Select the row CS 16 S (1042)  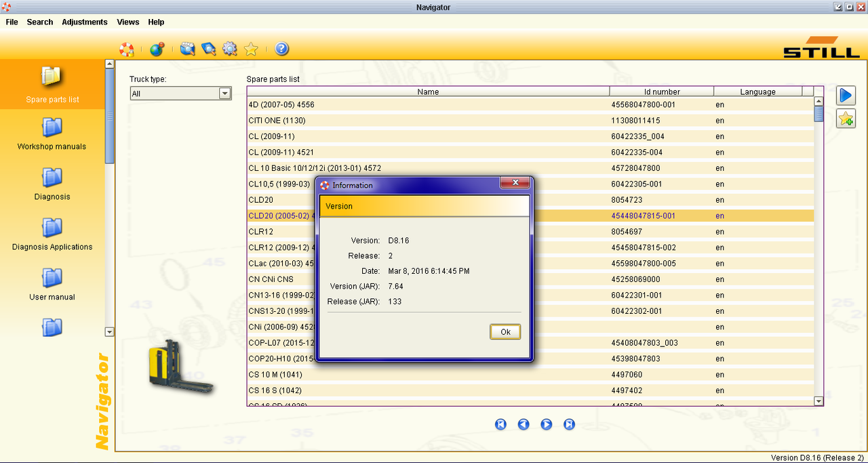[x=530, y=390]
